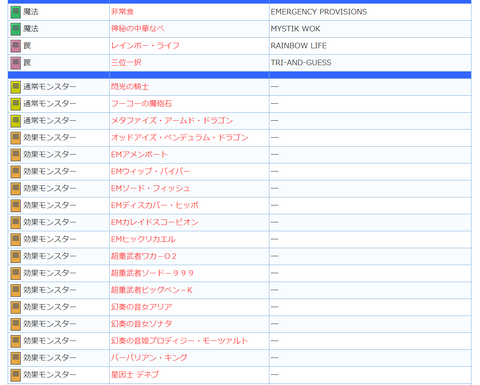Click the orange icon in 幻奏の音女アリア row
Image resolution: width=480 pixels, height=385 pixels.
[x=16, y=307]
